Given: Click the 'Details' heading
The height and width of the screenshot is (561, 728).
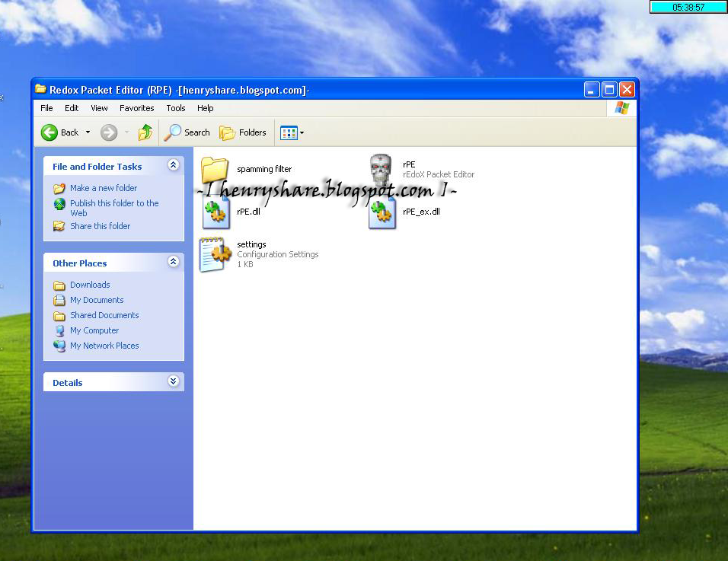Looking at the screenshot, I should tap(67, 383).
